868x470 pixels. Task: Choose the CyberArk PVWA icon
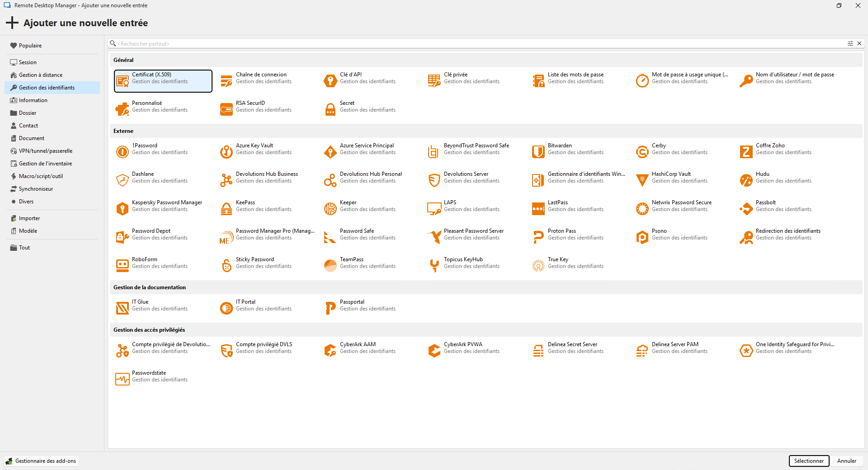[434, 351]
